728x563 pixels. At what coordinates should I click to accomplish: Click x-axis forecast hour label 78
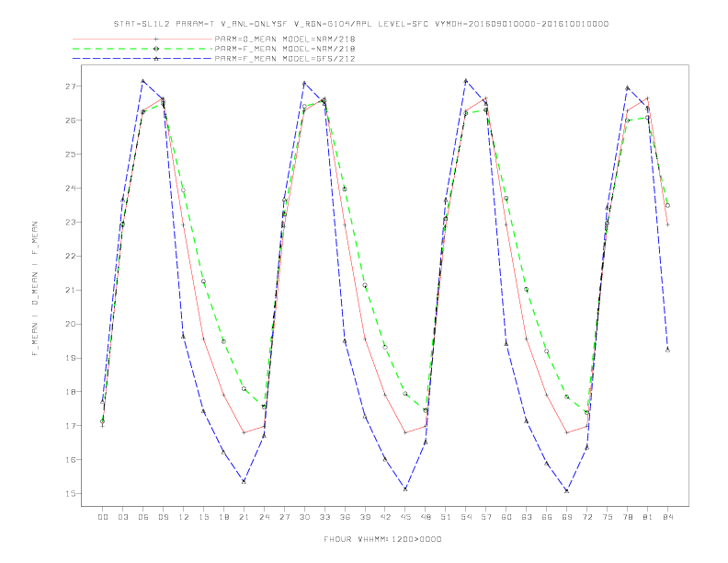628,517
